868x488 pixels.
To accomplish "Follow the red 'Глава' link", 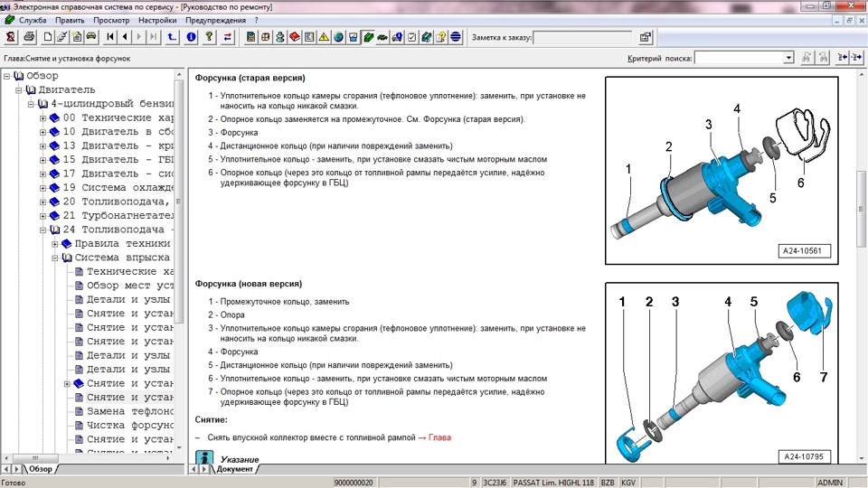I will click(x=440, y=437).
